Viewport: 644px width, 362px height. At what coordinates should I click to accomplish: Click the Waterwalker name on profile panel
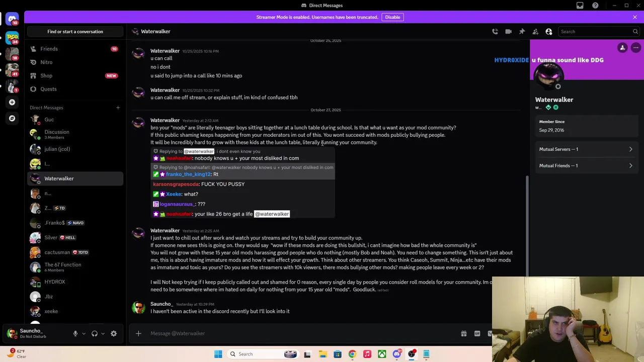[554, 100]
